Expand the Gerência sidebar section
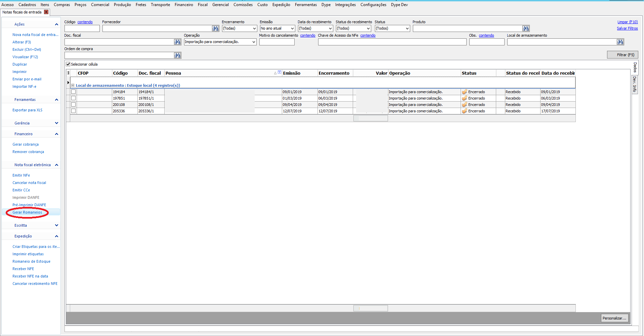Screen dimensions: 644x336 (56, 123)
